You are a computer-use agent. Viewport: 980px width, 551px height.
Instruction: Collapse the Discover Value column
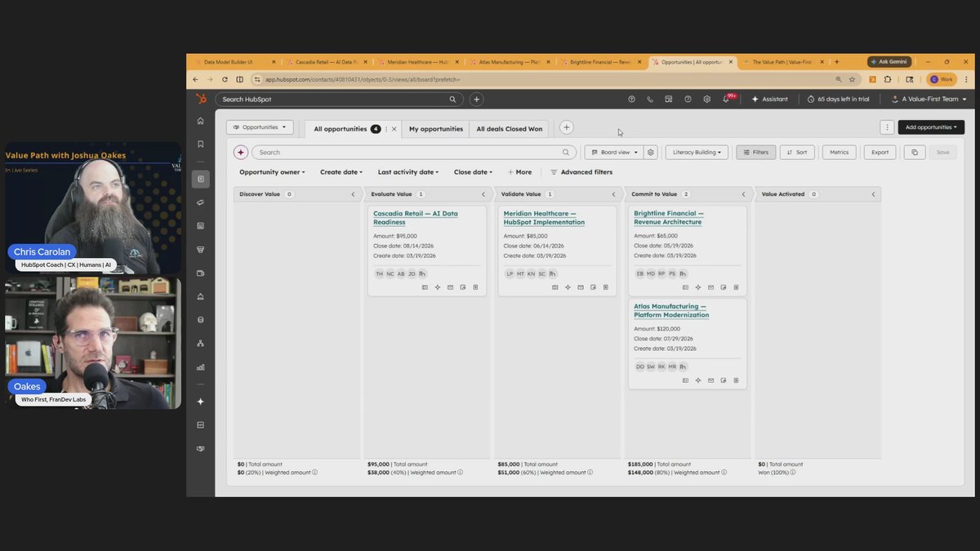(353, 194)
